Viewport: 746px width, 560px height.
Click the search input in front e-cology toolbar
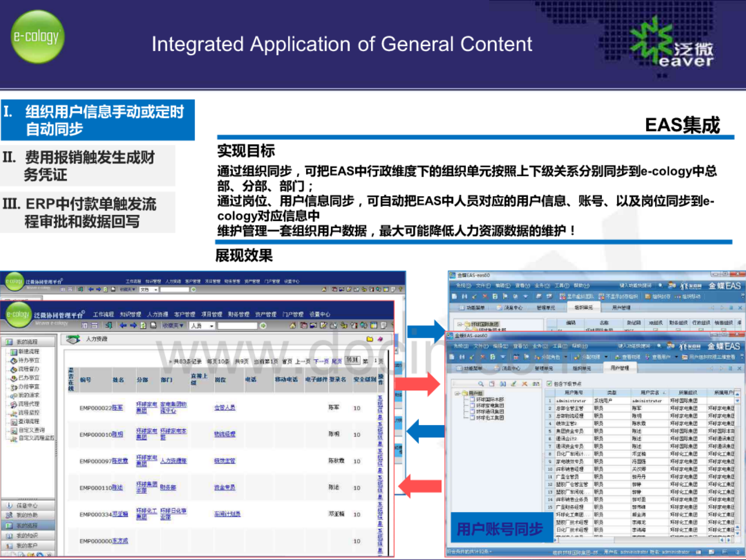coord(237,326)
